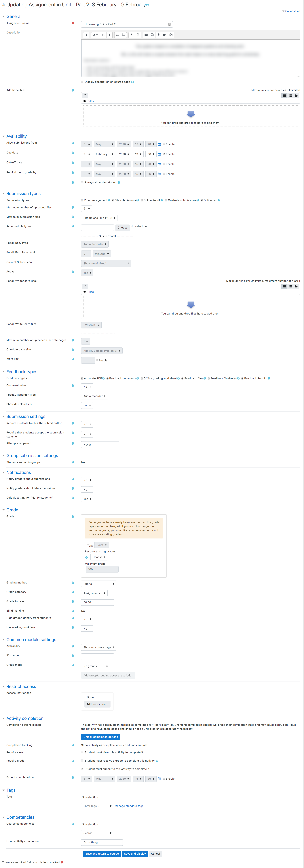Uncheck Annotate PDF feedback type
Image resolution: width=304 pixels, height=868 pixels.
click(82, 378)
